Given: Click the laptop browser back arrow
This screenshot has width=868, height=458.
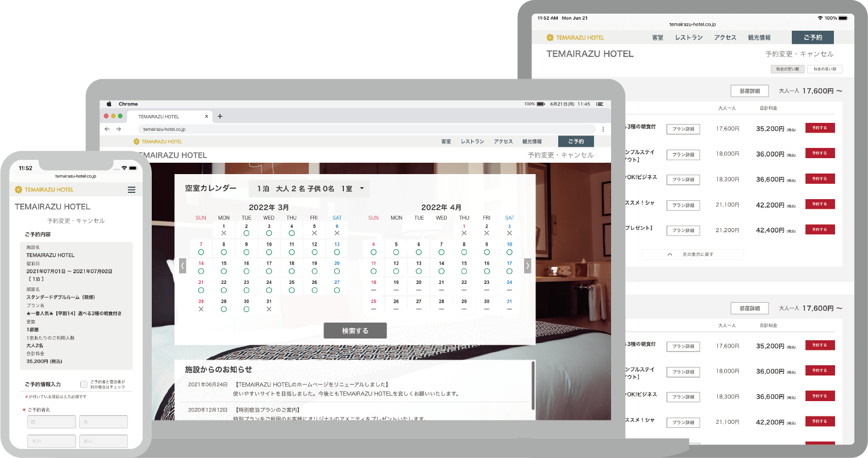Looking at the screenshot, I should (107, 129).
